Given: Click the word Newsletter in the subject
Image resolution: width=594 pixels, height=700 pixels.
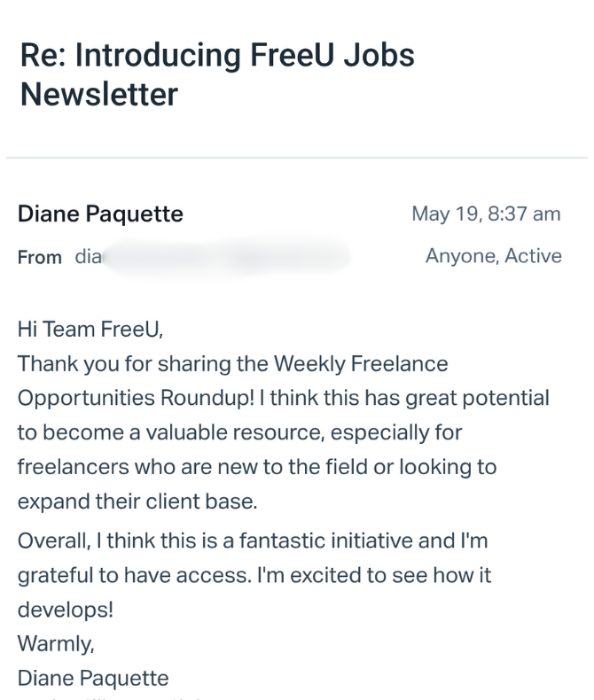Looking at the screenshot, I should click(98, 92).
